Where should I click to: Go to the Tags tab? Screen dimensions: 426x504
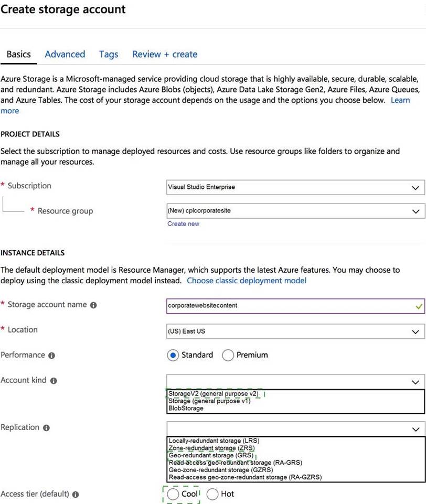pos(109,55)
